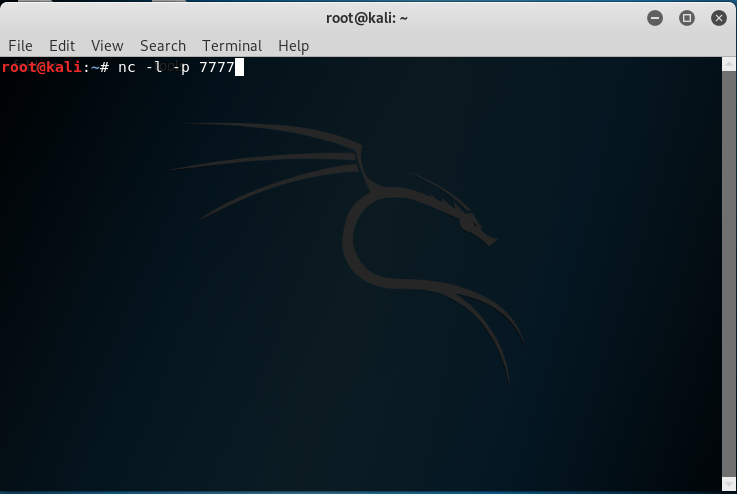Minimize the root@kali terminal window
737x494 pixels.
tap(655, 18)
